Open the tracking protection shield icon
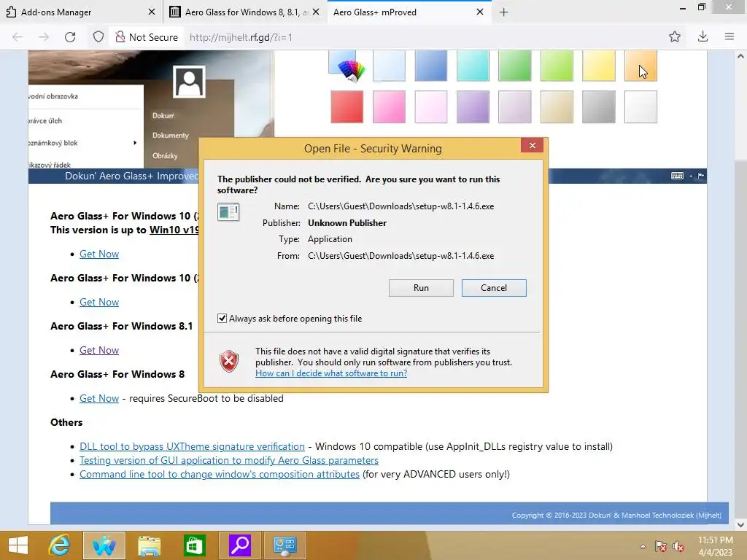The height and width of the screenshot is (560, 747). tap(98, 37)
